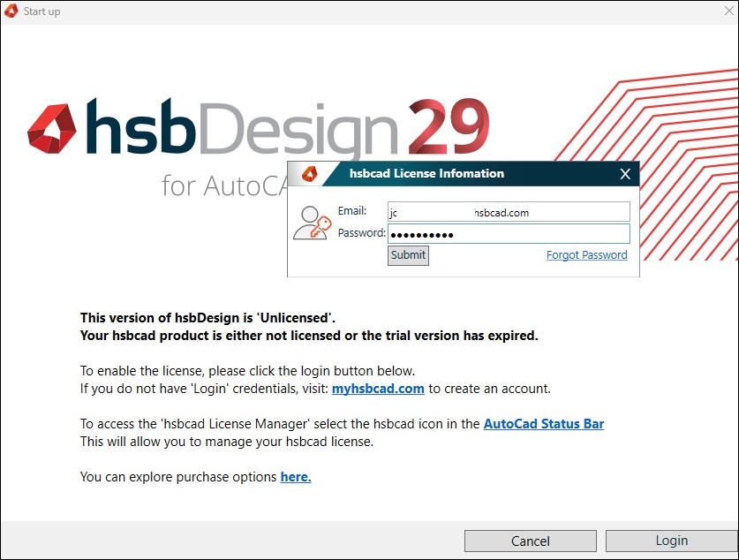Screen dimensions: 739x560
Task: Close the hsbcad License Information dialog
Action: click(625, 174)
